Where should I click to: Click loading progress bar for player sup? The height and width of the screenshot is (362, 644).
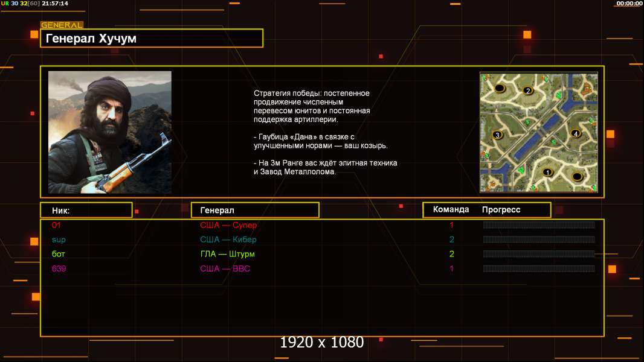(x=539, y=239)
